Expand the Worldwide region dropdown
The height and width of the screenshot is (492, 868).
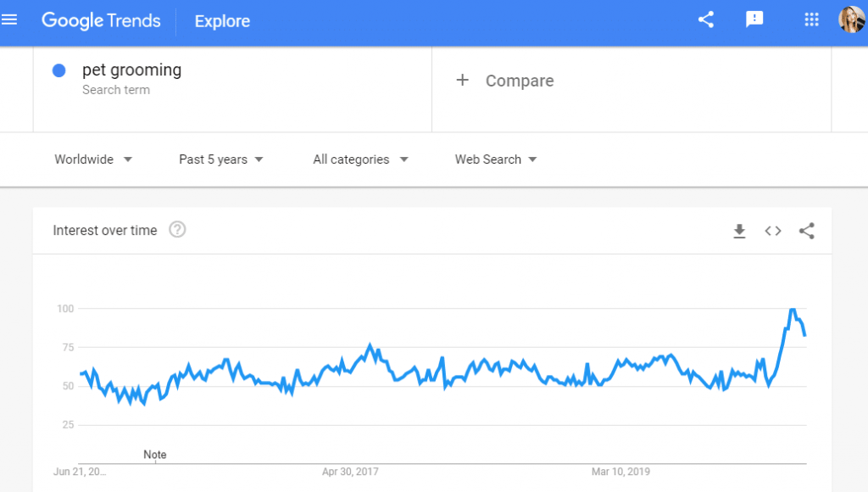(x=93, y=159)
